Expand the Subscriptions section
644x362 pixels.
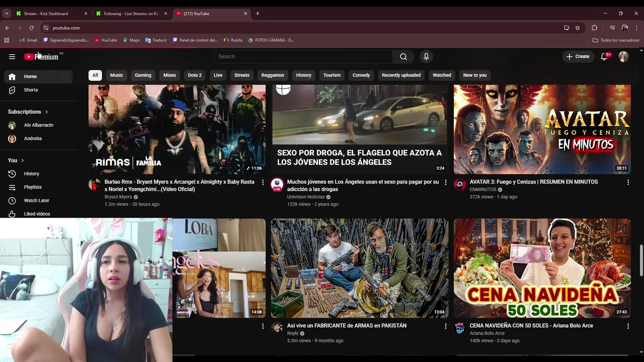pyautogui.click(x=28, y=112)
